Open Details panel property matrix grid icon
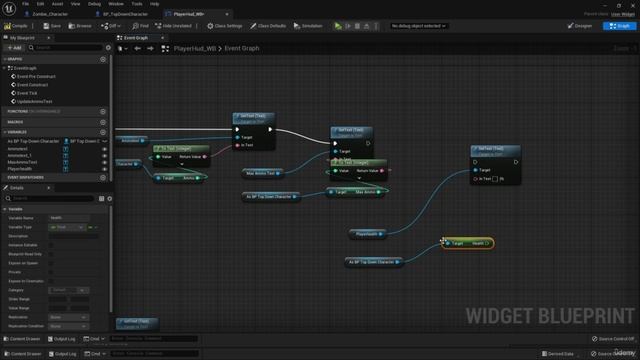Screen dimensions: 640x360 click(x=102, y=199)
